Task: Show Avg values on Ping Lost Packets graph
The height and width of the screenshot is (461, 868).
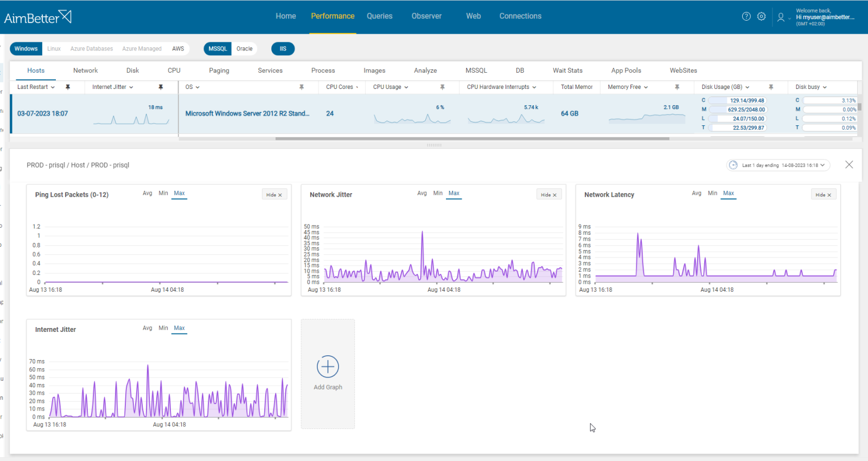Action: coord(147,193)
